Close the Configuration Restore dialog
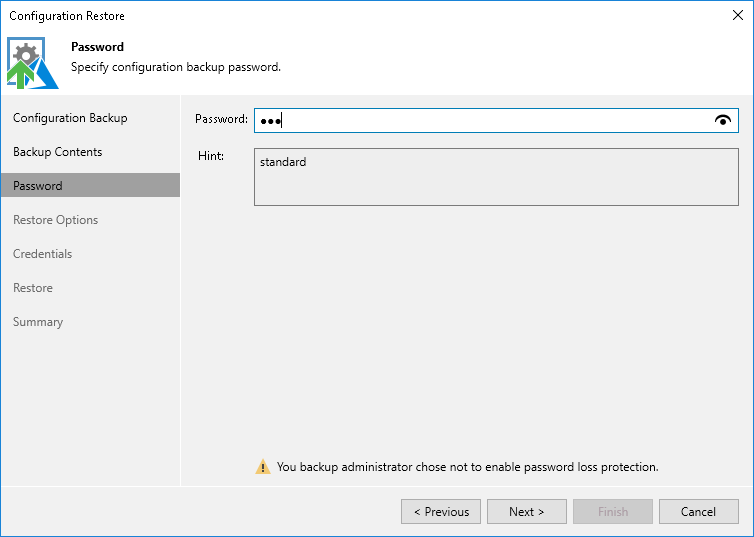This screenshot has height=537, width=754. point(737,15)
